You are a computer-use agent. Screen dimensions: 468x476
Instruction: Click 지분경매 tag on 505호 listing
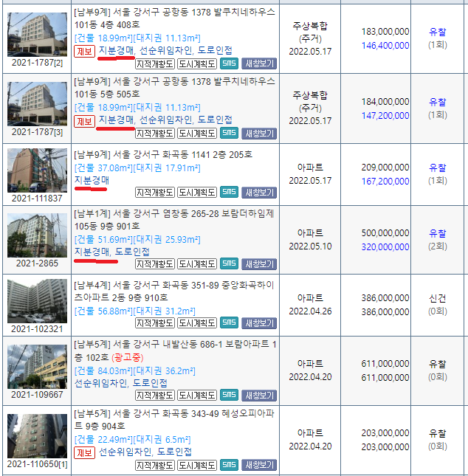click(x=117, y=120)
